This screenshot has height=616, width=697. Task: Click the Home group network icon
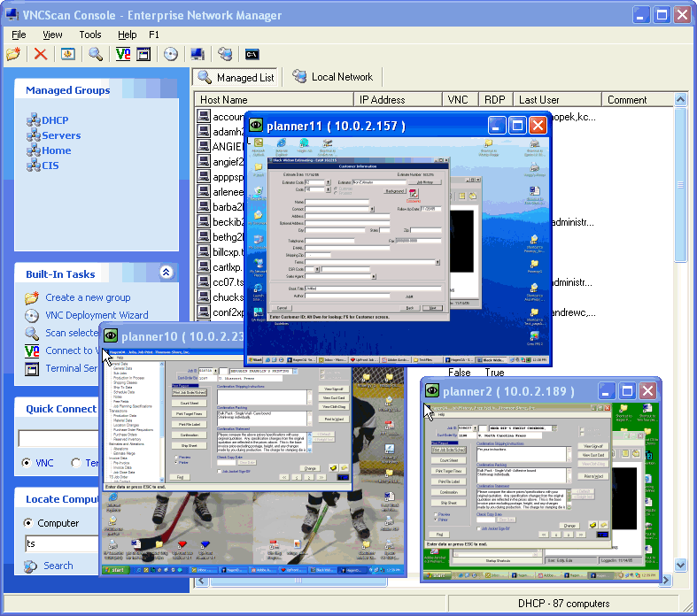pos(34,150)
